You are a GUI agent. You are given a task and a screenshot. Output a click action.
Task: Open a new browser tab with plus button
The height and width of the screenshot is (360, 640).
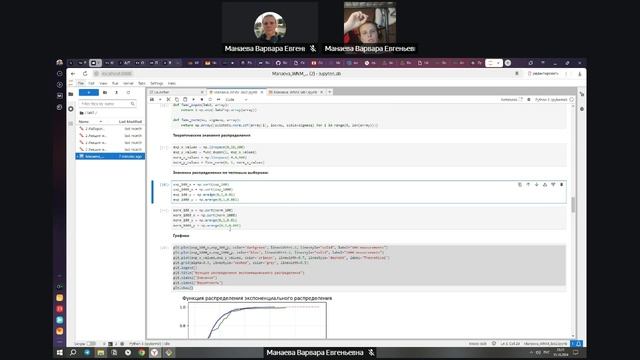(508, 63)
